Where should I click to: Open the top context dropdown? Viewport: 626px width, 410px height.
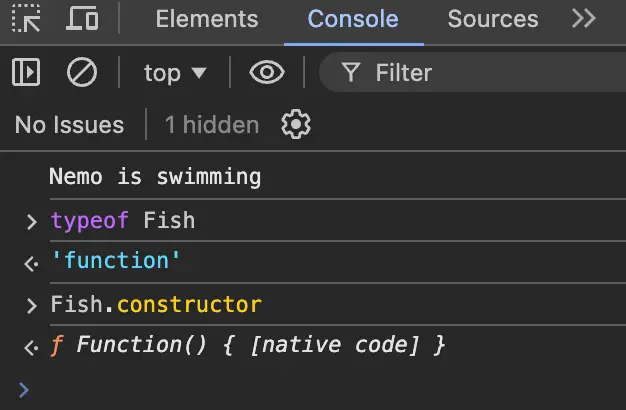(x=175, y=72)
